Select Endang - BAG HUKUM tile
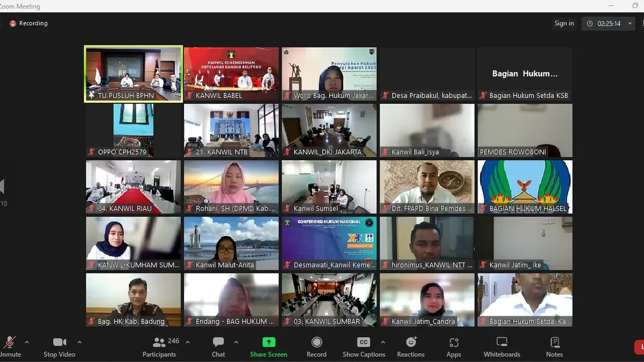This screenshot has height=362, width=644. pos(231,300)
